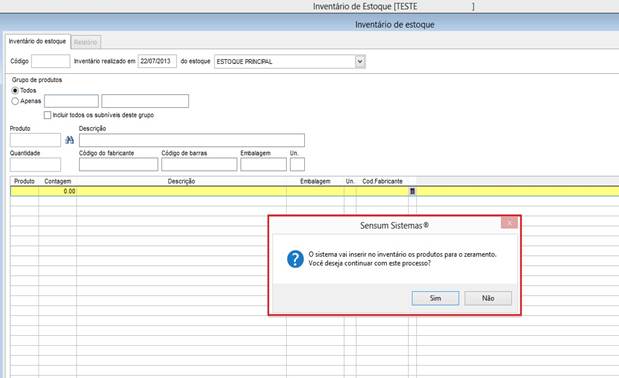Click the first Apenas group code field
The image size is (619, 378).
pos(71,101)
